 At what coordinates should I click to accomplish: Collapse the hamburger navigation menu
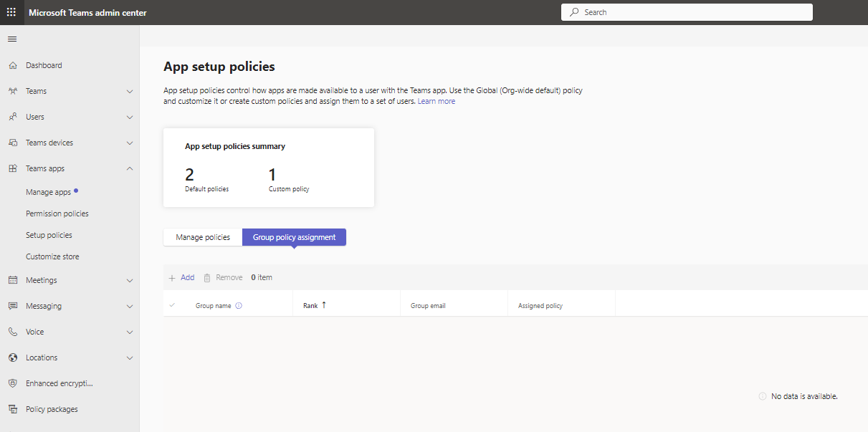coord(12,39)
